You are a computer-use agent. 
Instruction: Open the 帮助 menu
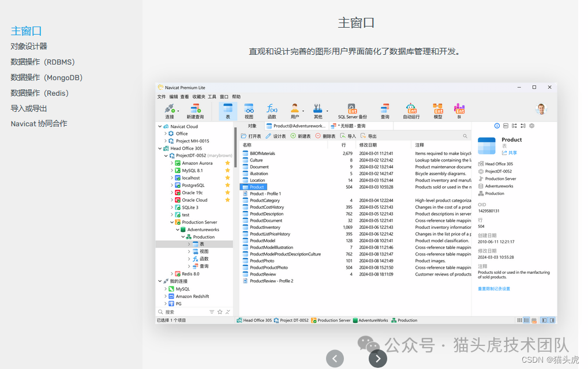(x=236, y=97)
